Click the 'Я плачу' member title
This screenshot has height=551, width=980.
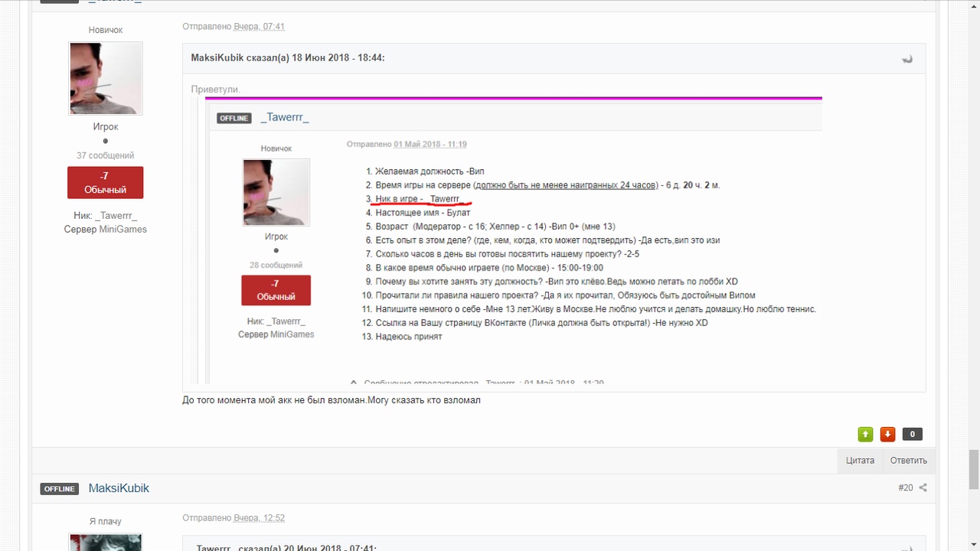(106, 521)
